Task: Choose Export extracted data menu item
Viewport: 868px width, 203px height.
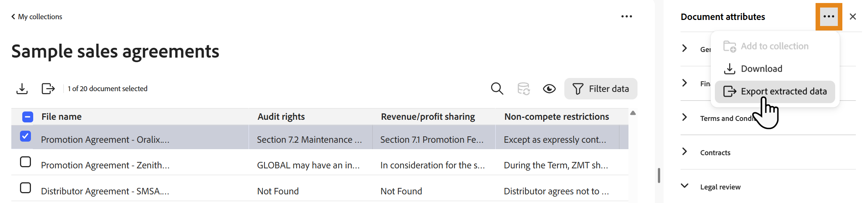Action: 775,92
